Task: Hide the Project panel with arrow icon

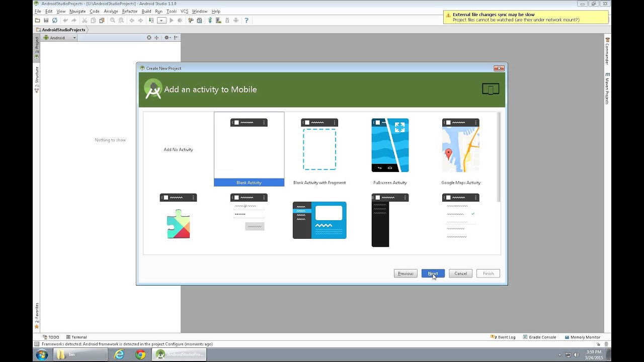Action: click(176, 38)
